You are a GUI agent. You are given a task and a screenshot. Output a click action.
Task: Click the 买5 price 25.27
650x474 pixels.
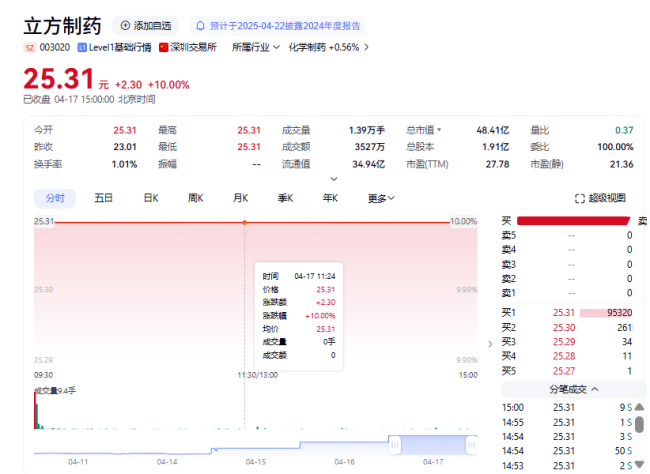tap(564, 371)
